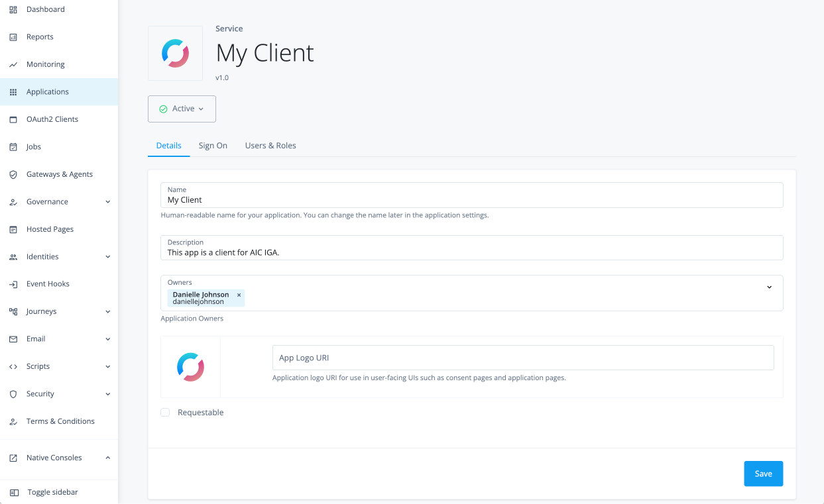824x504 pixels.
Task: Toggle the sidebar collapsed
Action: [52, 492]
